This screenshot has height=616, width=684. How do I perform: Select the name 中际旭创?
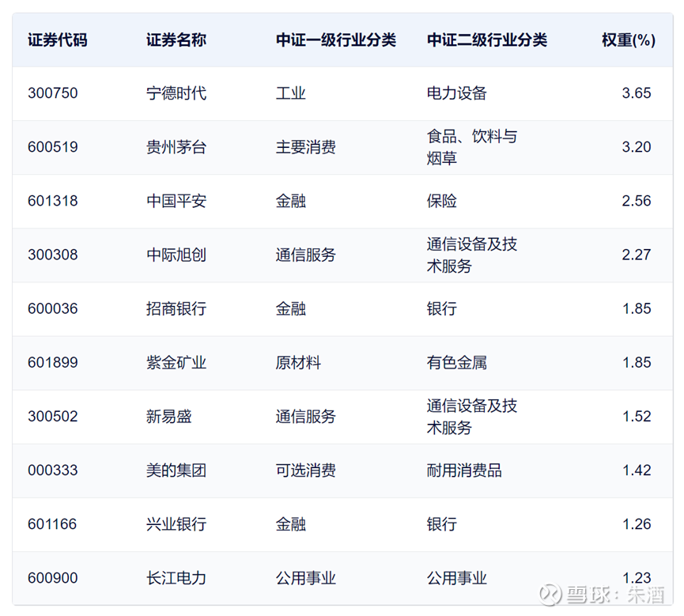point(176,255)
